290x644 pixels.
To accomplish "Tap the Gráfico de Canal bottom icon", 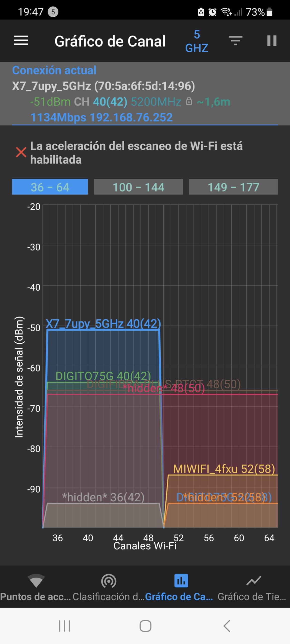I will [x=181, y=581].
